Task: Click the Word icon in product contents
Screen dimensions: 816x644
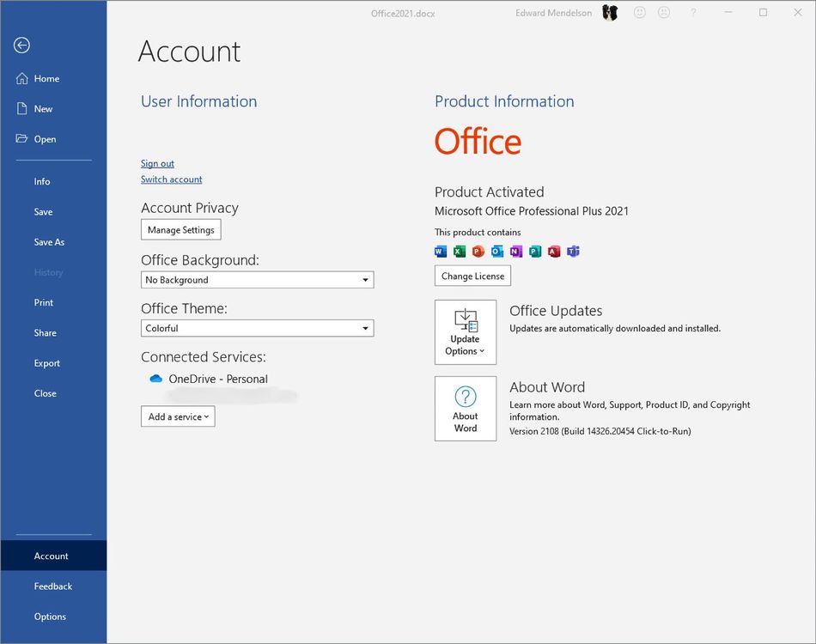Action: 440,251
